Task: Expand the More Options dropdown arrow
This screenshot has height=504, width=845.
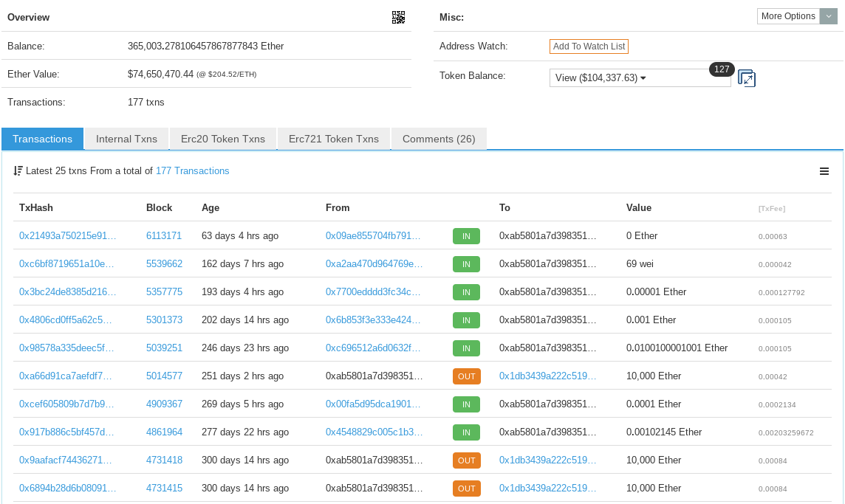Action: [x=828, y=16]
